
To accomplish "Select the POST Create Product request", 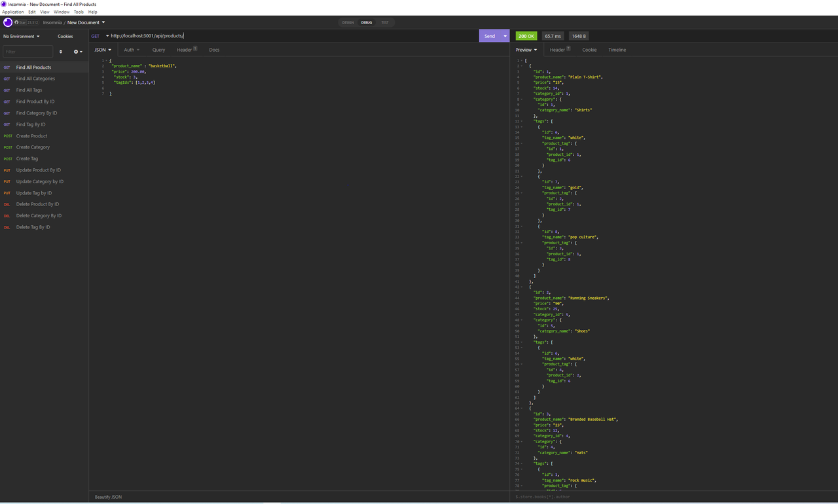I will click(31, 135).
